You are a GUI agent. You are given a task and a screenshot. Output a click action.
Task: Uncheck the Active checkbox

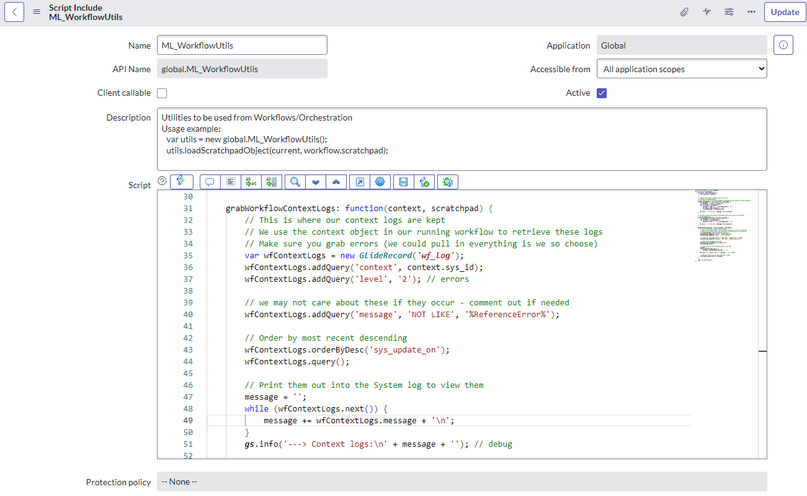[602, 93]
